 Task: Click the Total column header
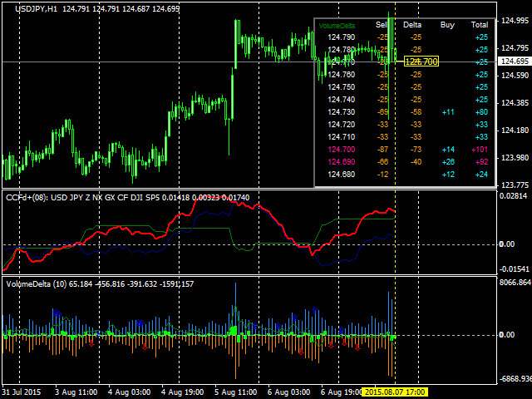point(480,25)
